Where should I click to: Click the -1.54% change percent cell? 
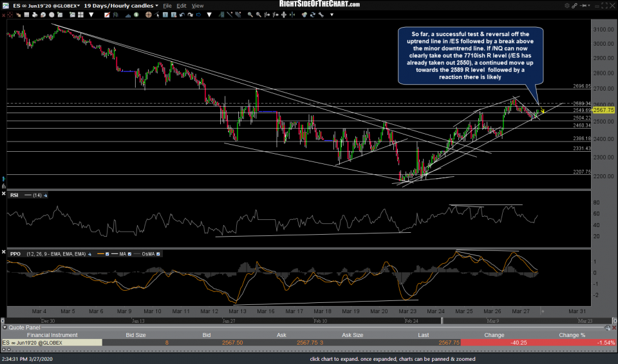pyautogui.click(x=572, y=343)
